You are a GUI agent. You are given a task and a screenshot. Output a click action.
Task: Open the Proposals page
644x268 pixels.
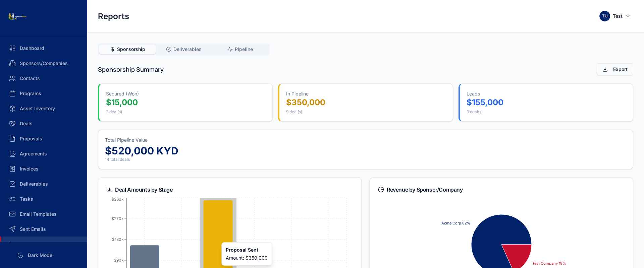click(x=44, y=139)
